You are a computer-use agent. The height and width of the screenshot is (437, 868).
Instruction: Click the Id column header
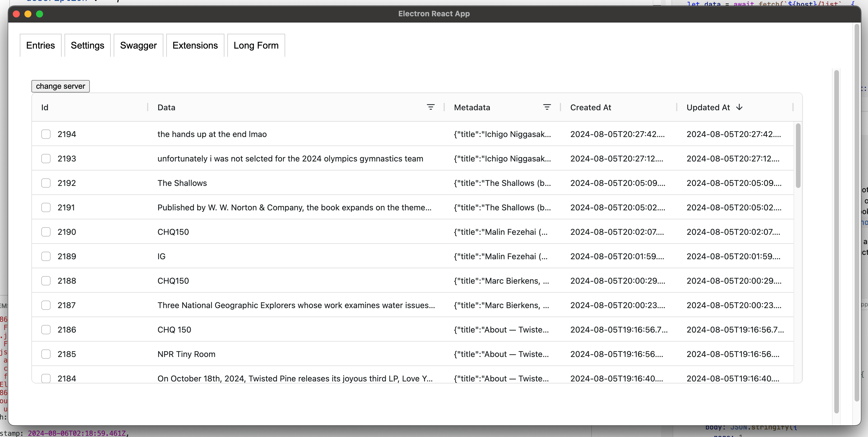point(45,108)
